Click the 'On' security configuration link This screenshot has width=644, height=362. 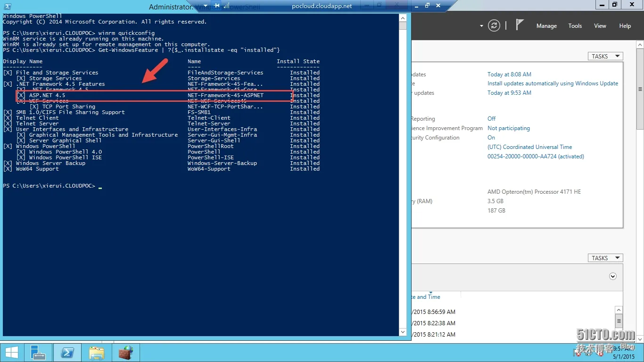point(491,138)
